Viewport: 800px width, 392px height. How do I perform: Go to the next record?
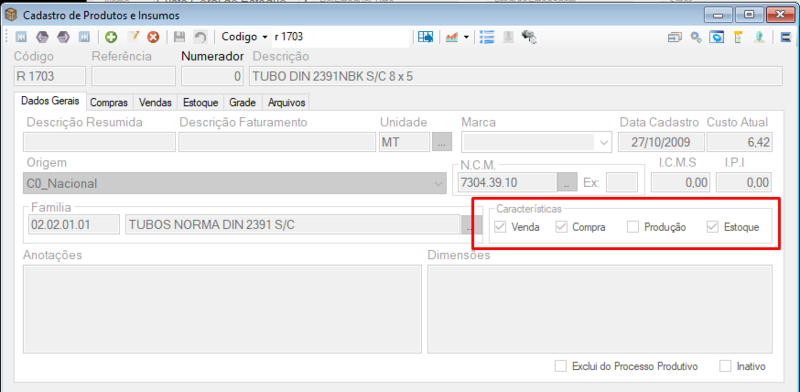click(x=63, y=37)
